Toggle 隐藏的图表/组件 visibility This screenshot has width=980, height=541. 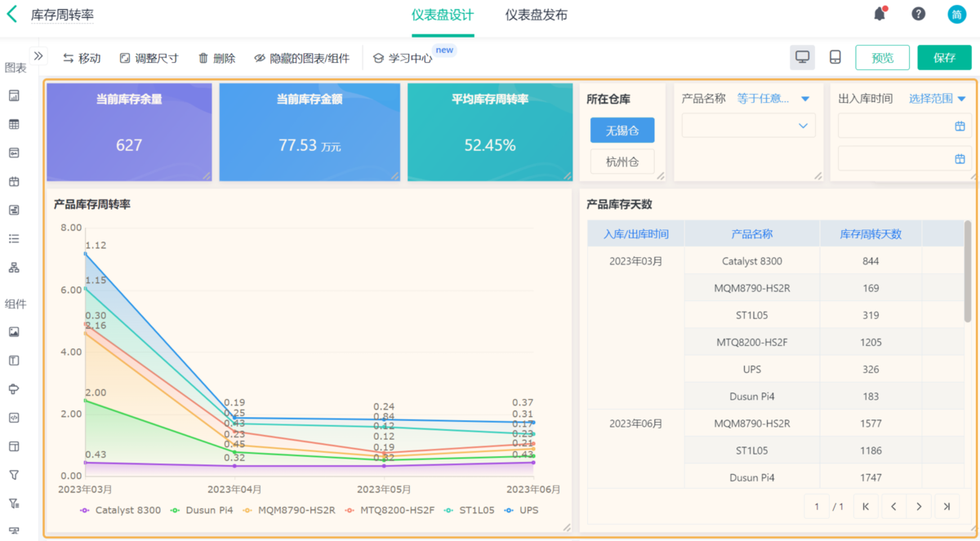[x=301, y=58]
